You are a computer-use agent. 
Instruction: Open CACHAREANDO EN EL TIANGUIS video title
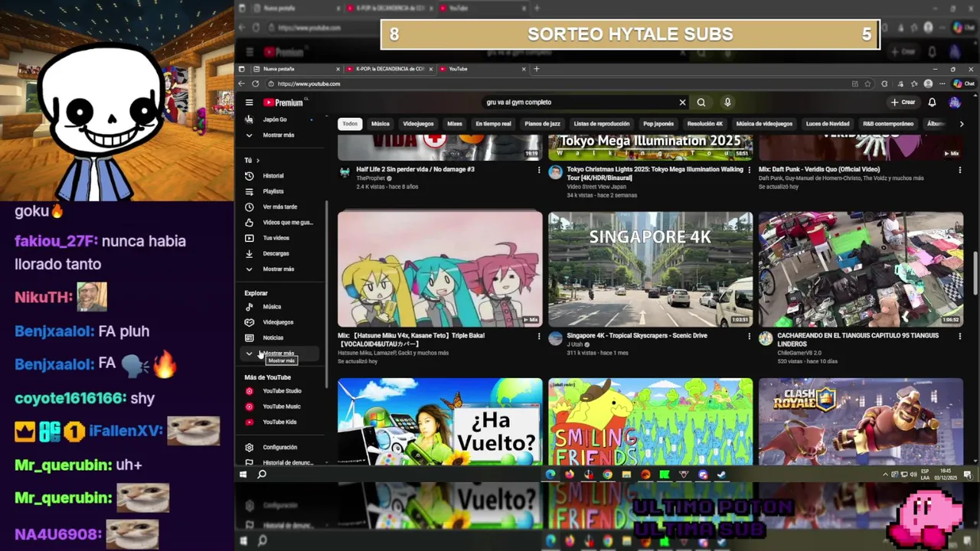[858, 340]
